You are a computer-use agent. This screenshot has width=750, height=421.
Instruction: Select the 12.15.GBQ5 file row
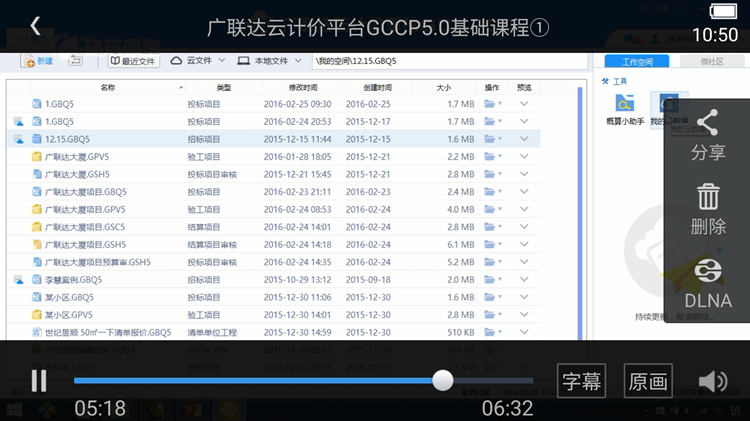coord(274,139)
